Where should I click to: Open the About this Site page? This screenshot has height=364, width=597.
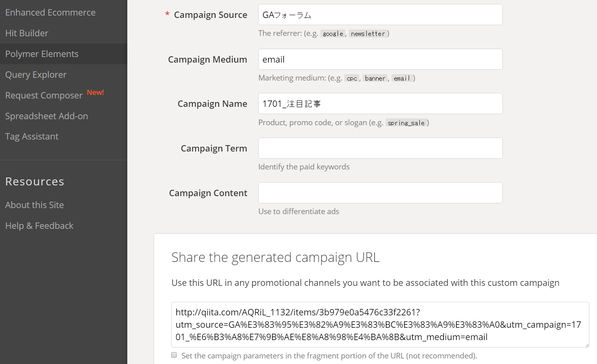(x=34, y=205)
